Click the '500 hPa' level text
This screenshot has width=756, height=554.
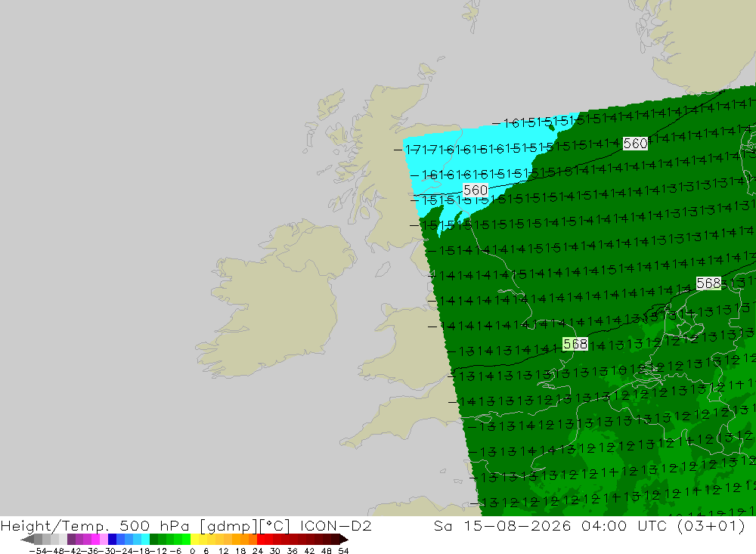(x=153, y=526)
